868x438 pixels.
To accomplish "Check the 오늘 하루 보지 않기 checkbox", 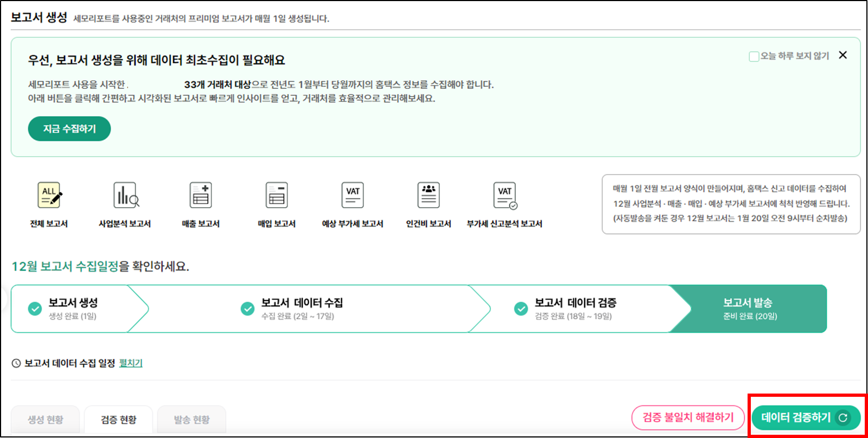I will (754, 56).
